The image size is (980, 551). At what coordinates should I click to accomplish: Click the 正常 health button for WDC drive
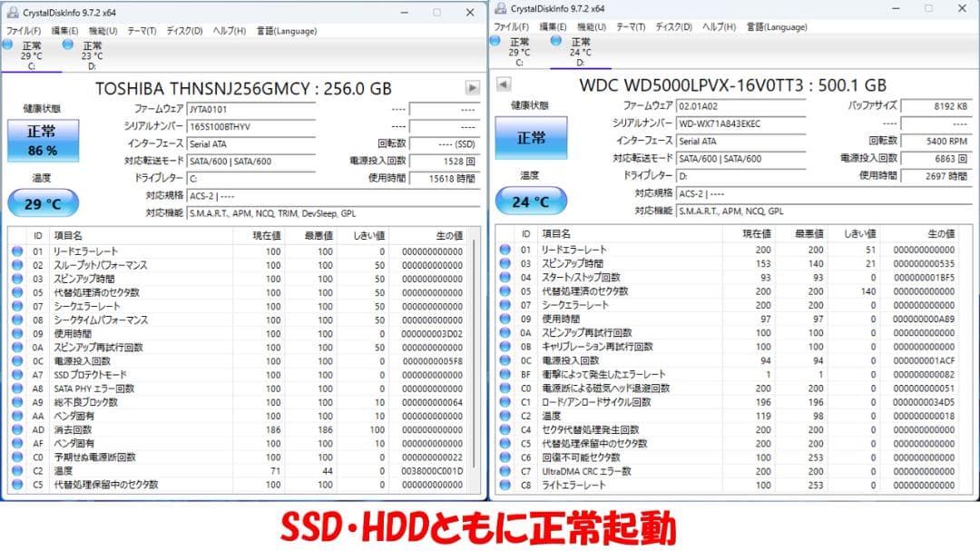click(x=531, y=138)
